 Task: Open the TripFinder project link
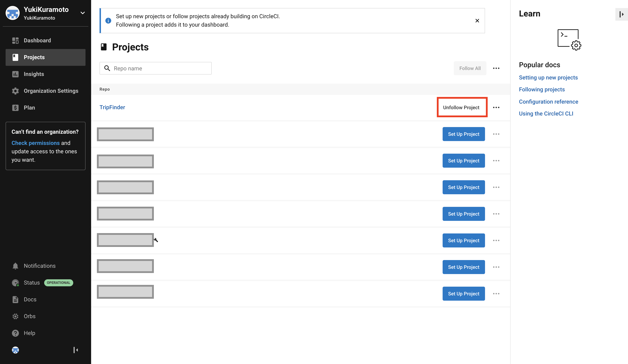112,107
